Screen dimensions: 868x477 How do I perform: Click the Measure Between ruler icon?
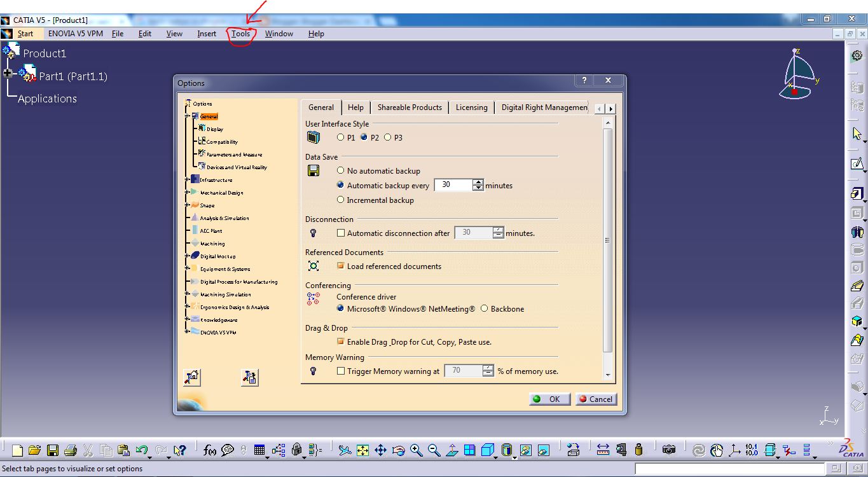pyautogui.click(x=603, y=450)
